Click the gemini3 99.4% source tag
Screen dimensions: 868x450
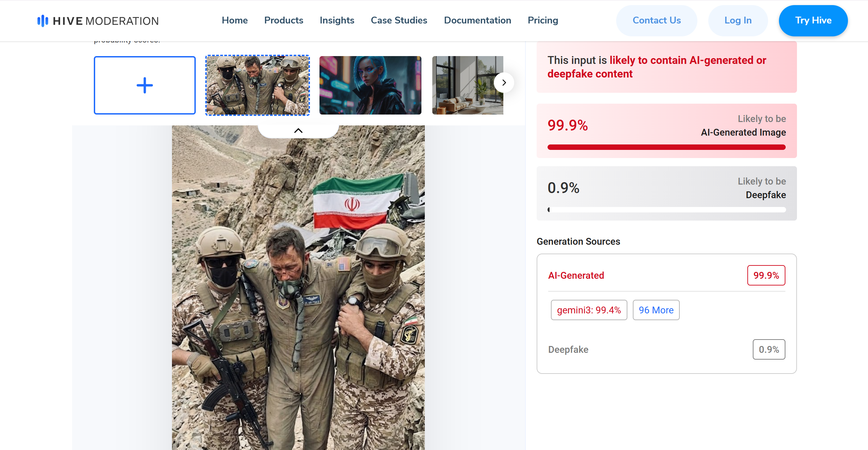tap(589, 310)
